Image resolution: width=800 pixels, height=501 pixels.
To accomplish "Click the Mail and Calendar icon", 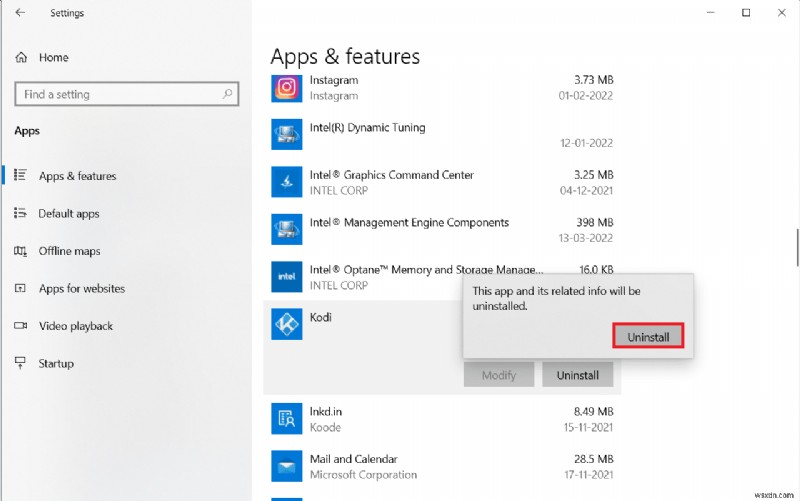I will pos(287,466).
